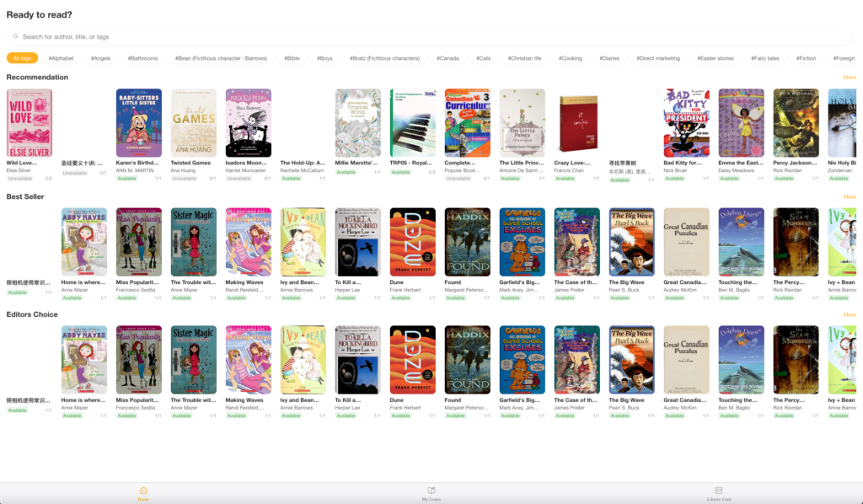Select the #Direct marketing tag
Image resolution: width=863 pixels, height=504 pixels.
point(658,58)
